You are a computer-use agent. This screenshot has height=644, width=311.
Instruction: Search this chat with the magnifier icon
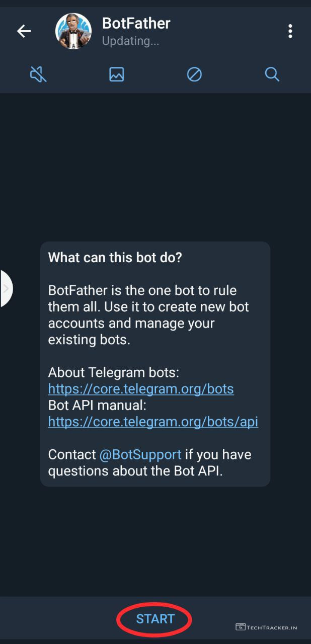point(272,74)
